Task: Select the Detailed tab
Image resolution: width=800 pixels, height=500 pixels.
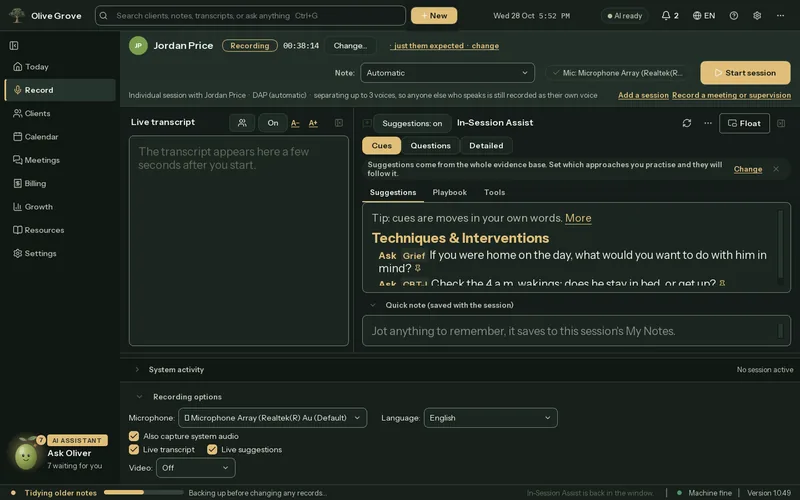Action: (486, 145)
